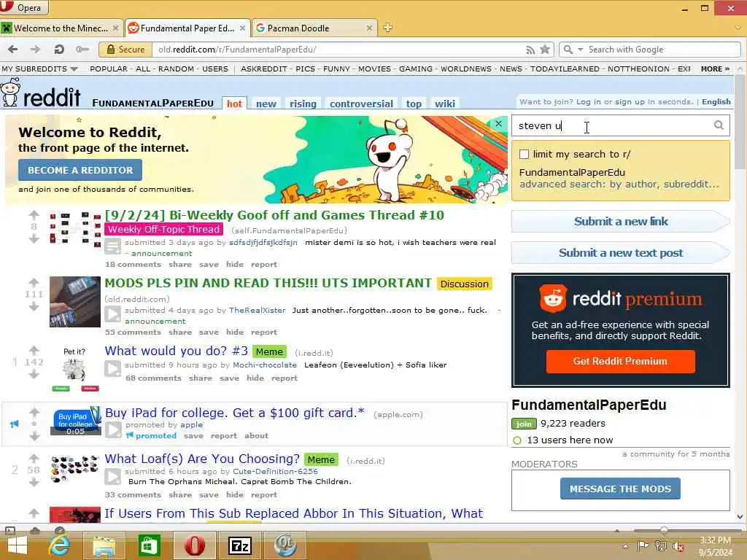This screenshot has width=747, height=560.
Task: Close the Pacman Doodle tab
Action: pos(369,28)
